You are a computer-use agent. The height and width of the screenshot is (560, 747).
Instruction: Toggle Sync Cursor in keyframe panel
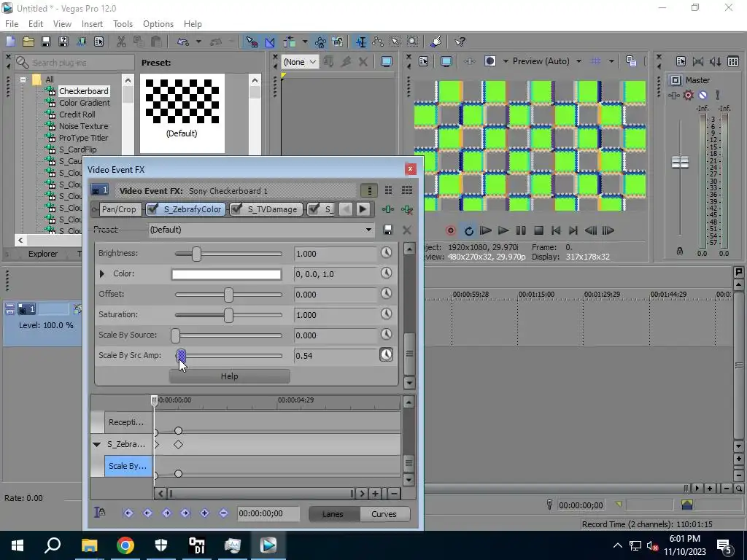(99, 513)
